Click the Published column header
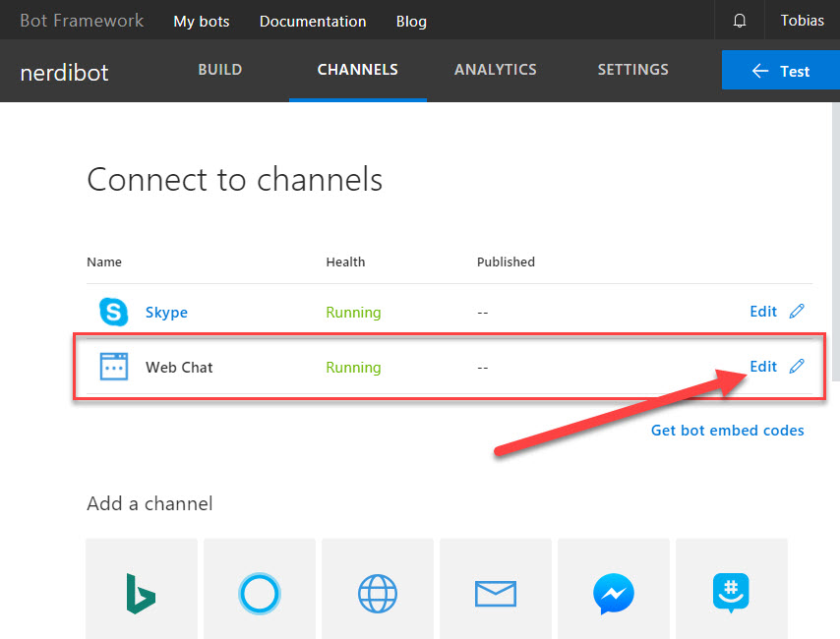 506,261
